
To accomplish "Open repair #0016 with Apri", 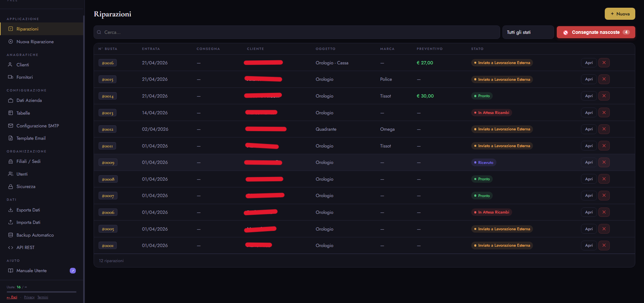I will (589, 63).
